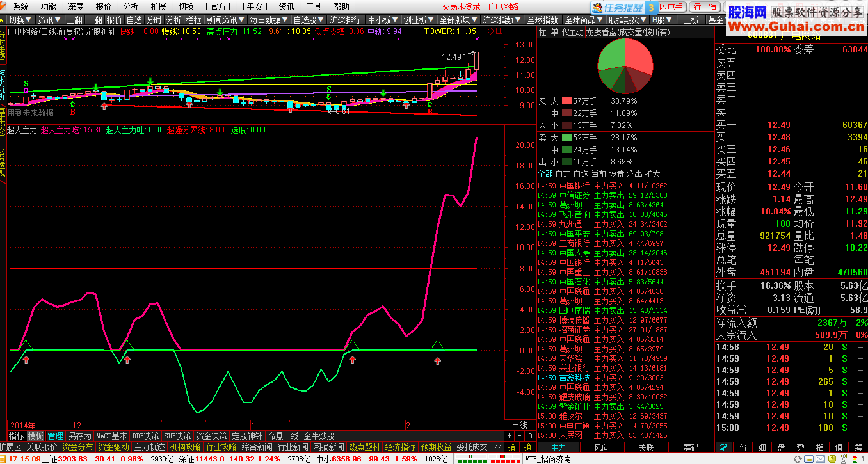868x464 pixels.
Task: Expand the 自选股 toolbar dropdown
Action: 309,20
